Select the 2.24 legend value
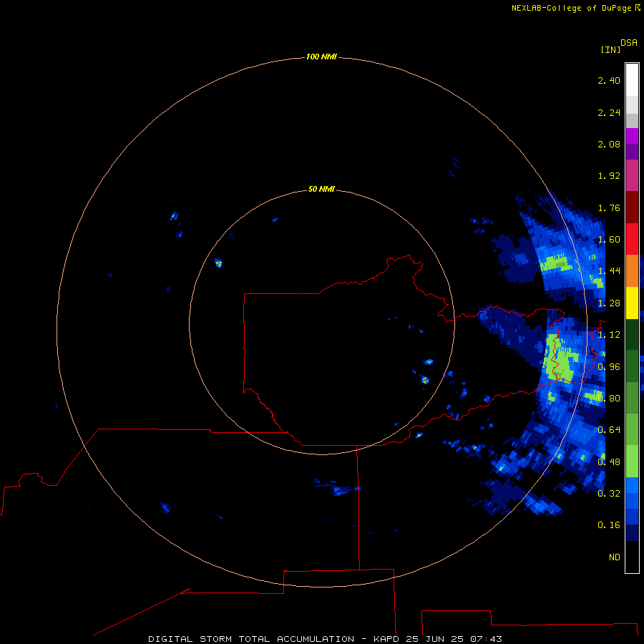Screen dimensions: 644x644 pos(609,112)
